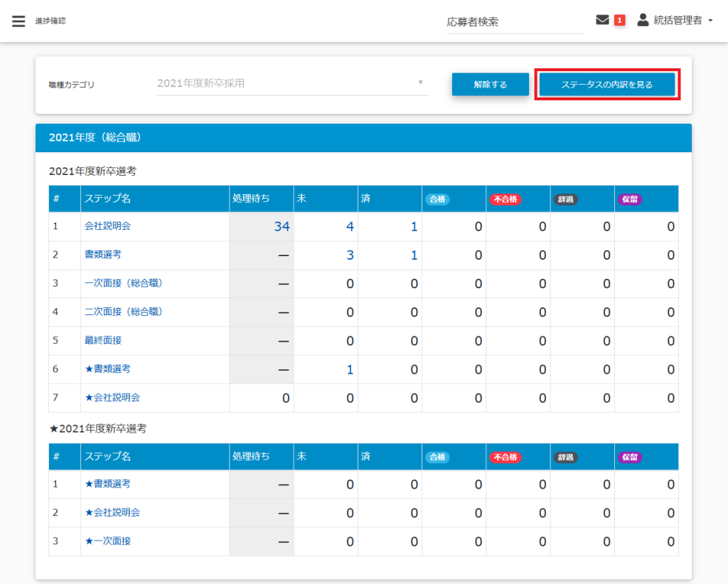Expand the 統括管理者 account dropdown
This screenshot has width=728, height=584.
click(682, 21)
